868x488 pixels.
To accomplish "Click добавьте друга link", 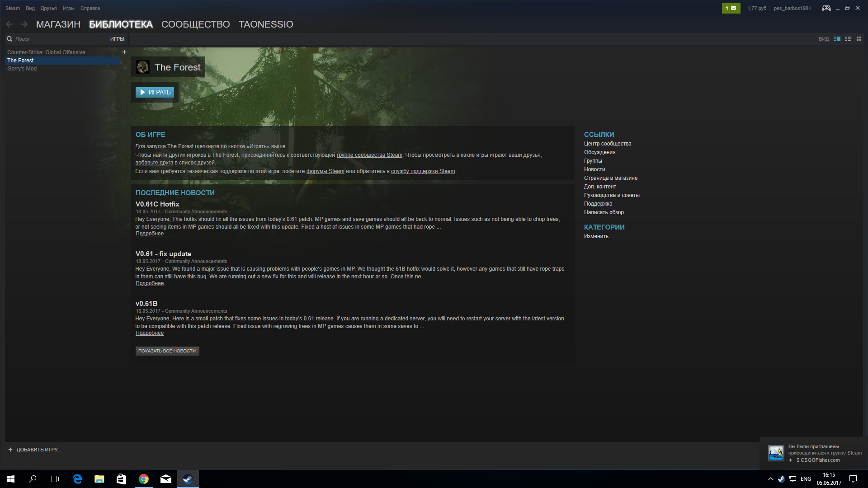I will 154,163.
